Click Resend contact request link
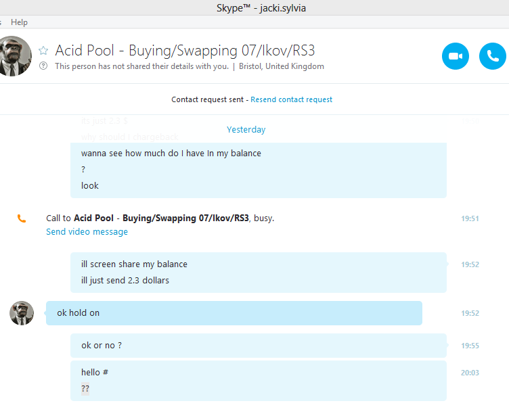Screen dimensions: 509x420 [291, 99]
